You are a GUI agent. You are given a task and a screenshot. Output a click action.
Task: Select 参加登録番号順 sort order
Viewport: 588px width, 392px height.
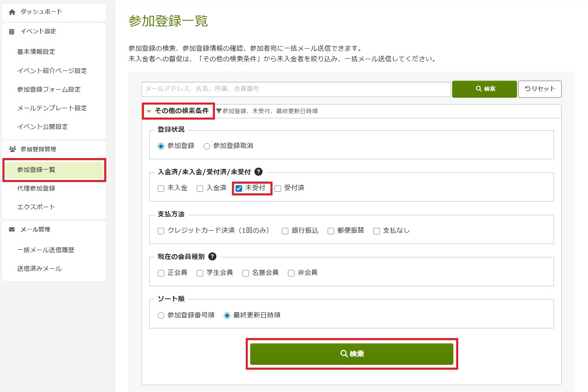pos(161,315)
